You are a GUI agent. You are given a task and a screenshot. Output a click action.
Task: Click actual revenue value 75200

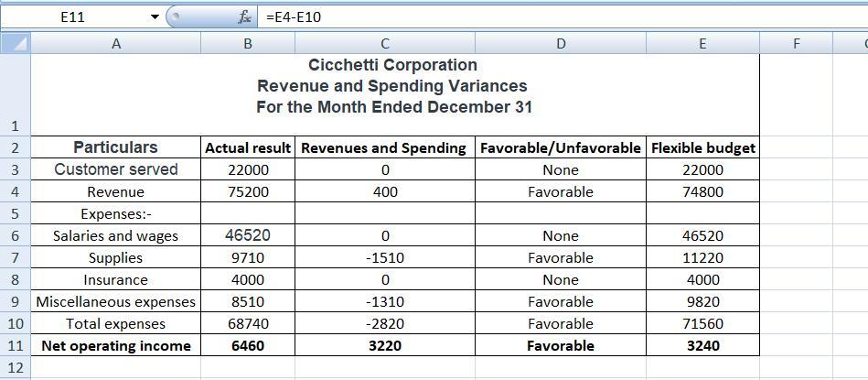(248, 191)
